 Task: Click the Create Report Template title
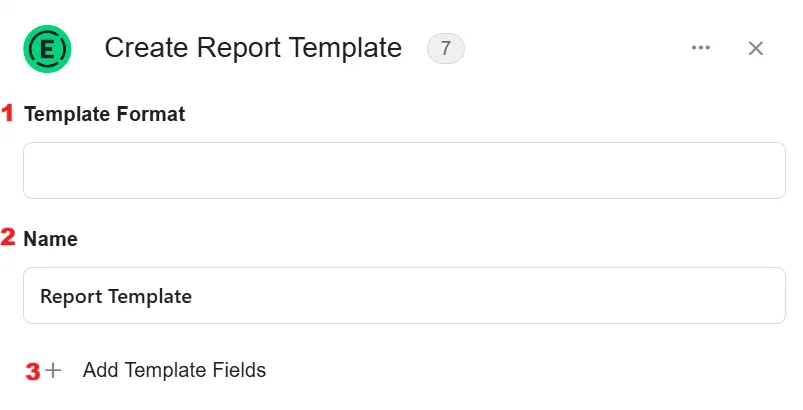(x=253, y=48)
